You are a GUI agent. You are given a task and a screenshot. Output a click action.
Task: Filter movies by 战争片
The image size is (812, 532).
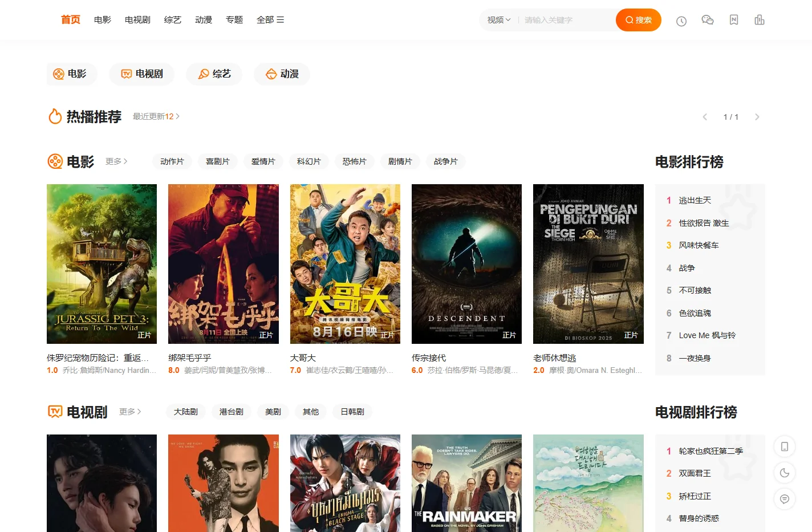(x=446, y=161)
